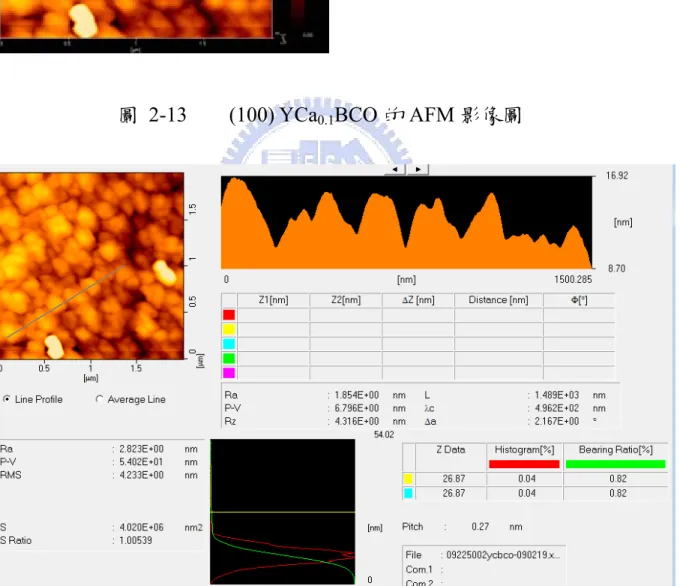Click the red cursor swatch in the measurement table

(x=229, y=315)
